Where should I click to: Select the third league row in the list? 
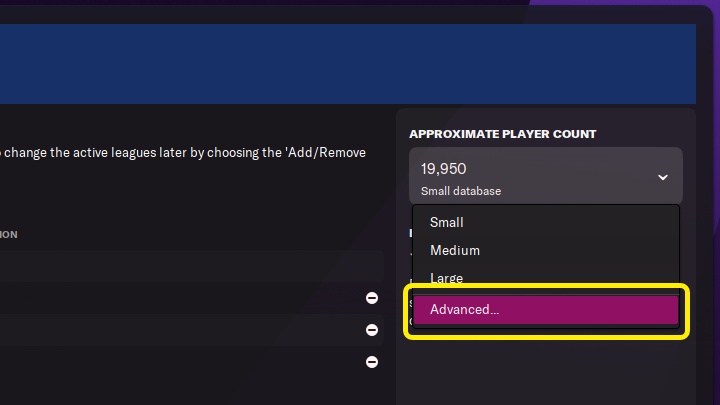(180, 361)
